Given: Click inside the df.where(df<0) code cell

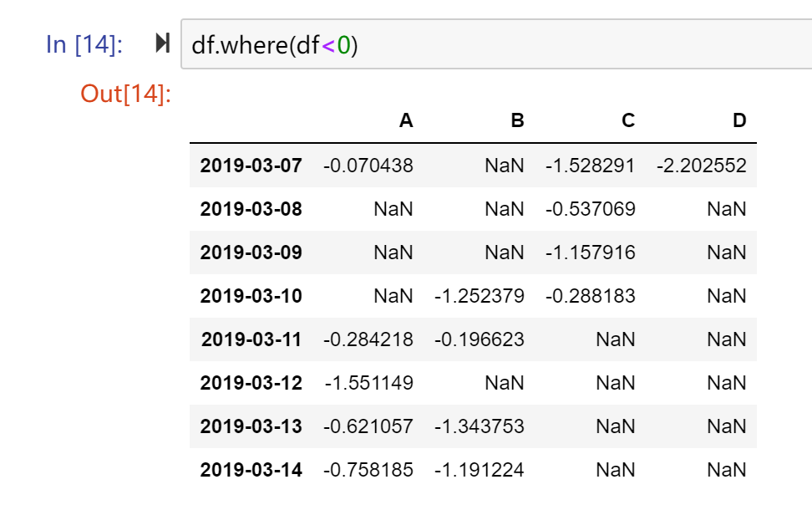Looking at the screenshot, I should [x=496, y=44].
